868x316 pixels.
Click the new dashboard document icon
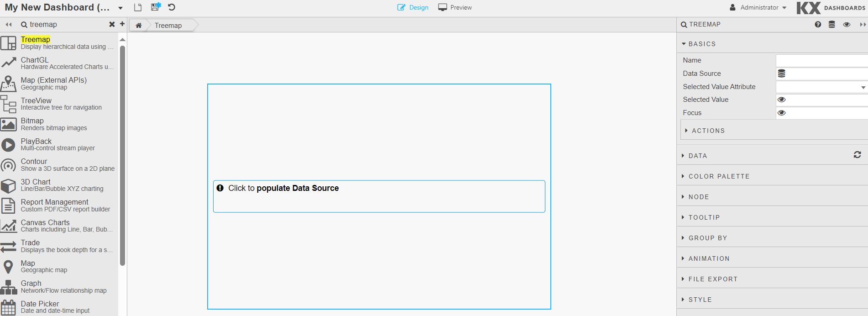[x=138, y=7]
